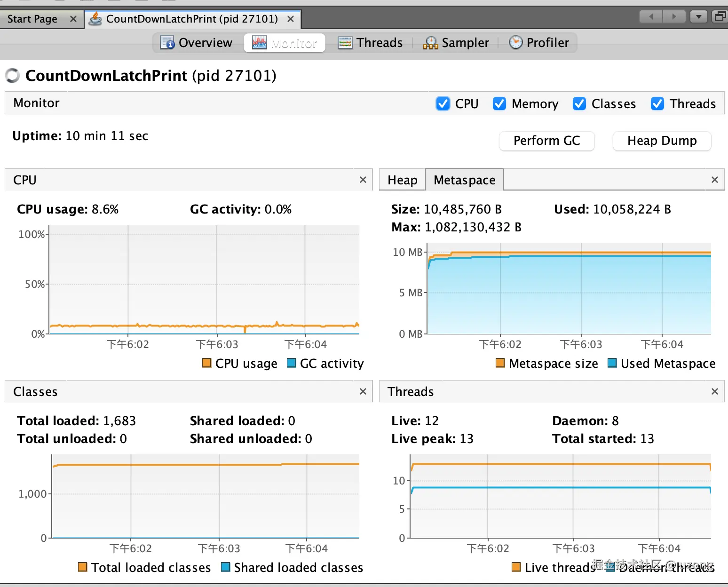
Task: Switch to the Heap memory tab
Action: (403, 180)
